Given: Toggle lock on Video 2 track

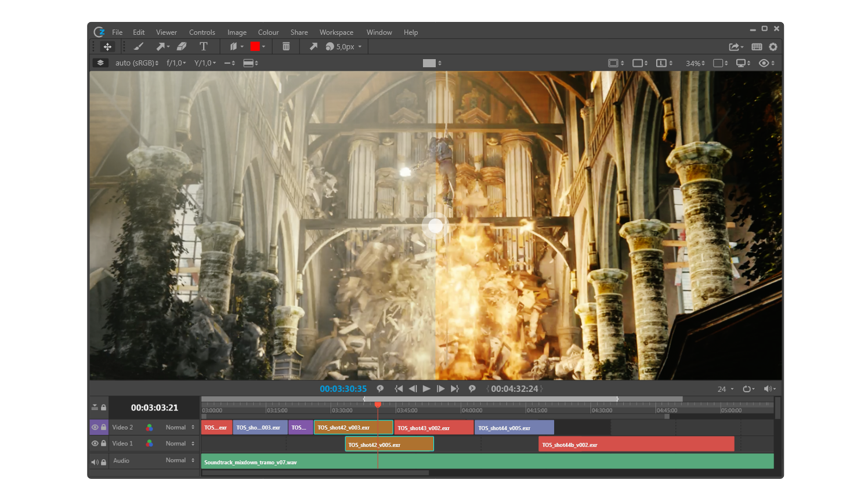Looking at the screenshot, I should [x=103, y=427].
